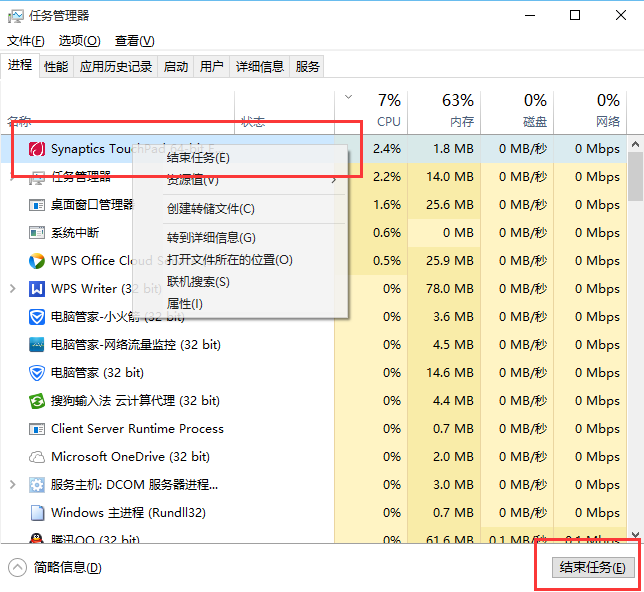Click the 简略信息 collapse arrow icon
The height and width of the screenshot is (592, 644).
[17, 567]
